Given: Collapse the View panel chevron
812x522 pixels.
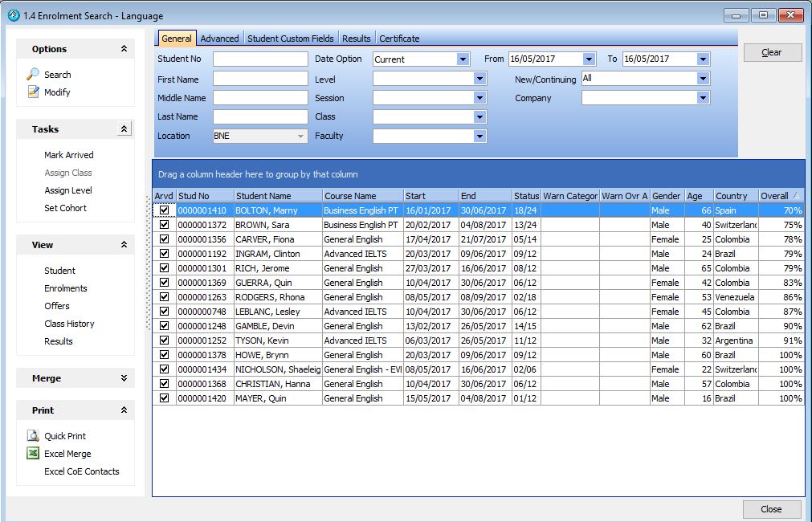Looking at the screenshot, I should (x=124, y=245).
